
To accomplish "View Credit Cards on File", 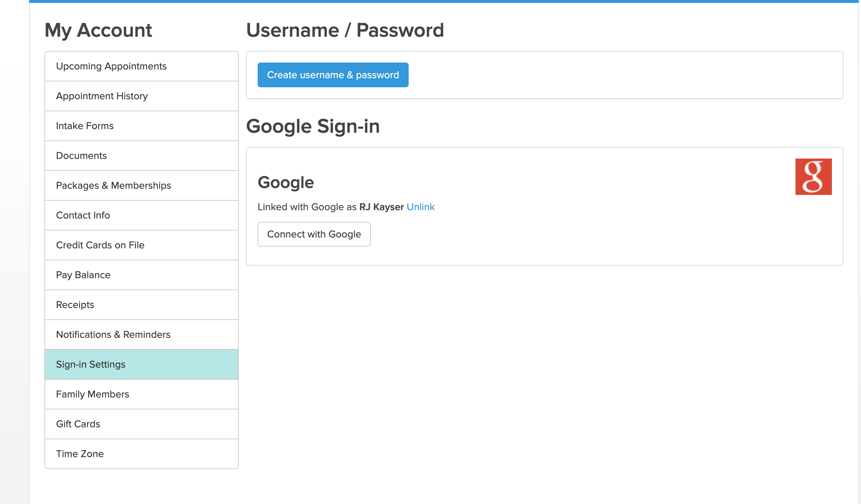I will [142, 245].
